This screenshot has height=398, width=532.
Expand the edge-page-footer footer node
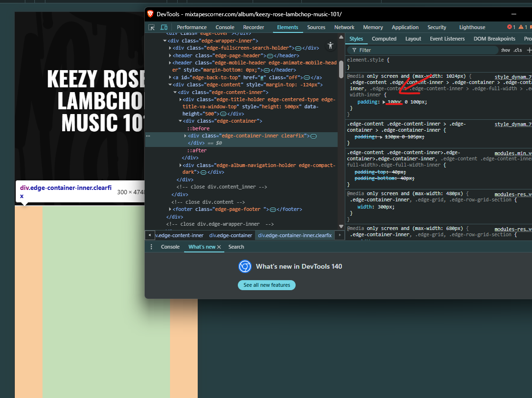(x=170, y=209)
